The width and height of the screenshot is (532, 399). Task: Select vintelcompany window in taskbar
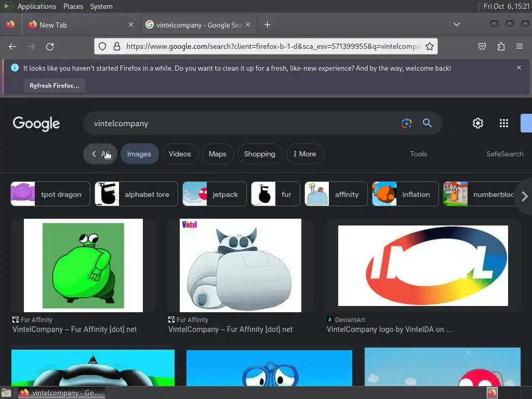pyautogui.click(x=61, y=393)
